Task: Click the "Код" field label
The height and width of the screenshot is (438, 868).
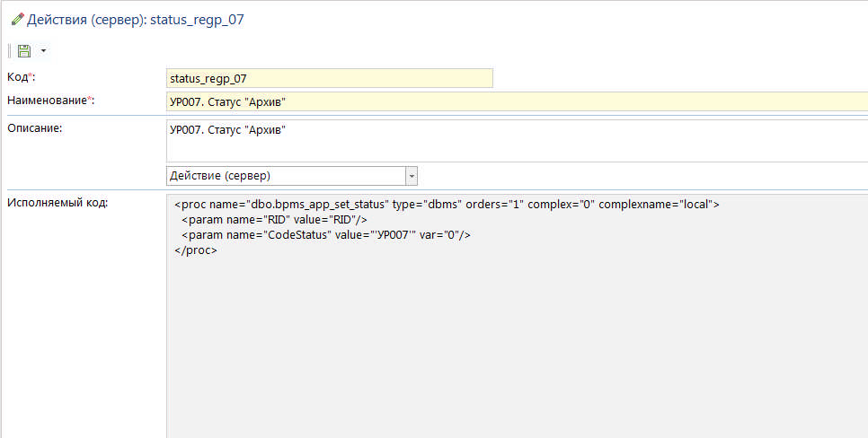Action: (x=18, y=77)
